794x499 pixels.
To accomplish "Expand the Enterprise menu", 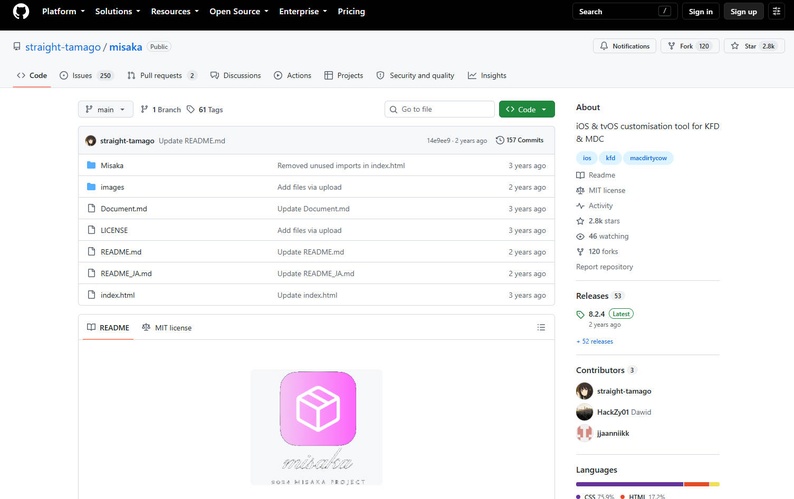I will (x=303, y=11).
